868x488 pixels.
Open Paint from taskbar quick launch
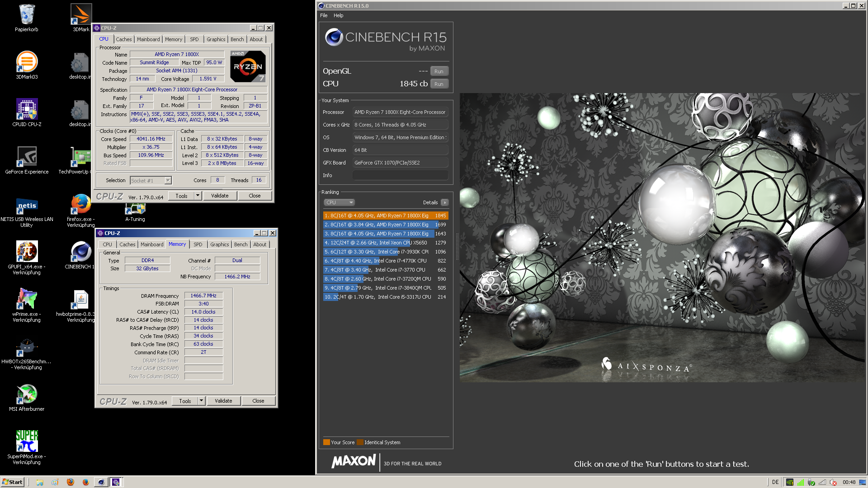(x=55, y=482)
